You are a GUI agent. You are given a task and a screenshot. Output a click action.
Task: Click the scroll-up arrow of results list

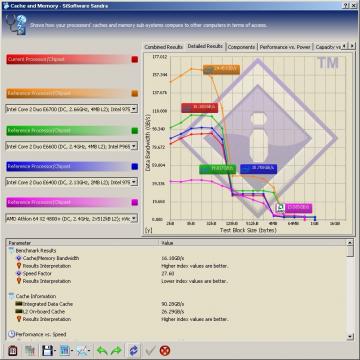pyautogui.click(x=350, y=243)
